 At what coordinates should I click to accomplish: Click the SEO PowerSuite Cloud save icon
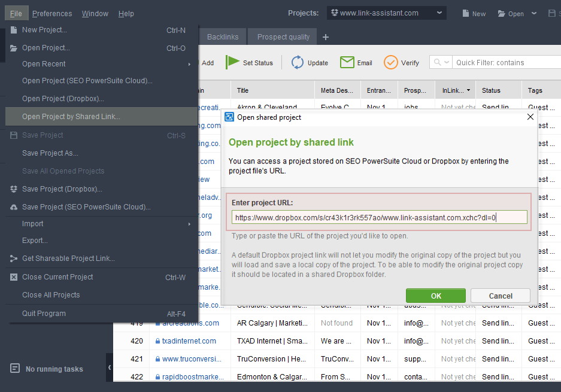(14, 207)
